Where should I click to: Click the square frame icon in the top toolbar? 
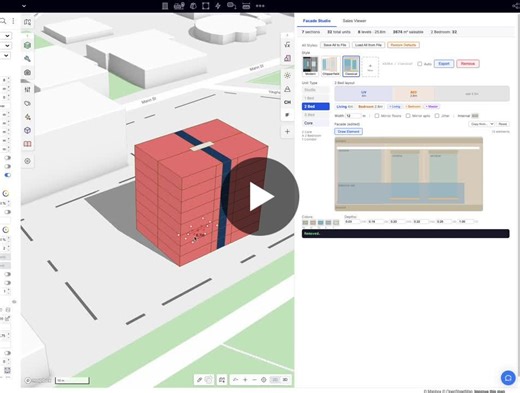206,6
